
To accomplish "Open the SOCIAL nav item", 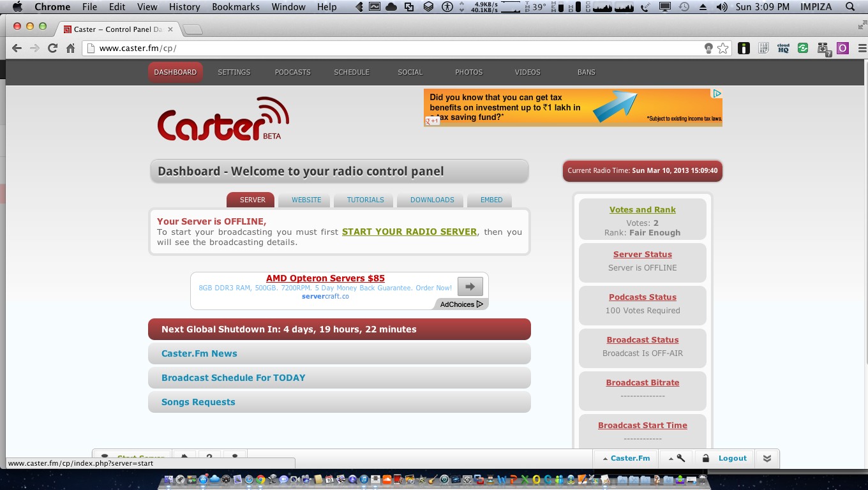I will [410, 72].
